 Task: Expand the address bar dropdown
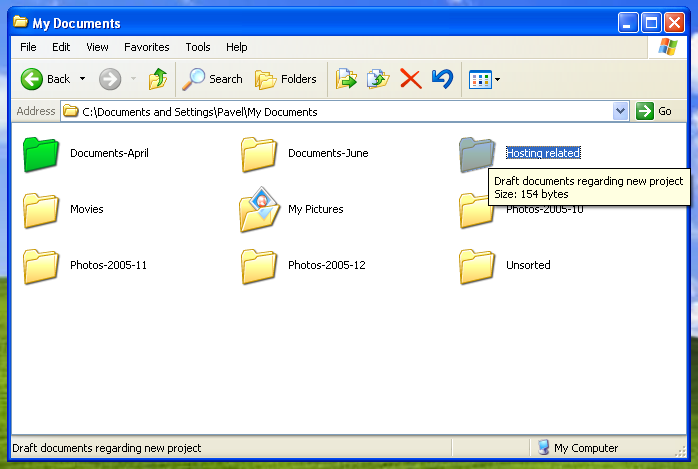[x=620, y=111]
